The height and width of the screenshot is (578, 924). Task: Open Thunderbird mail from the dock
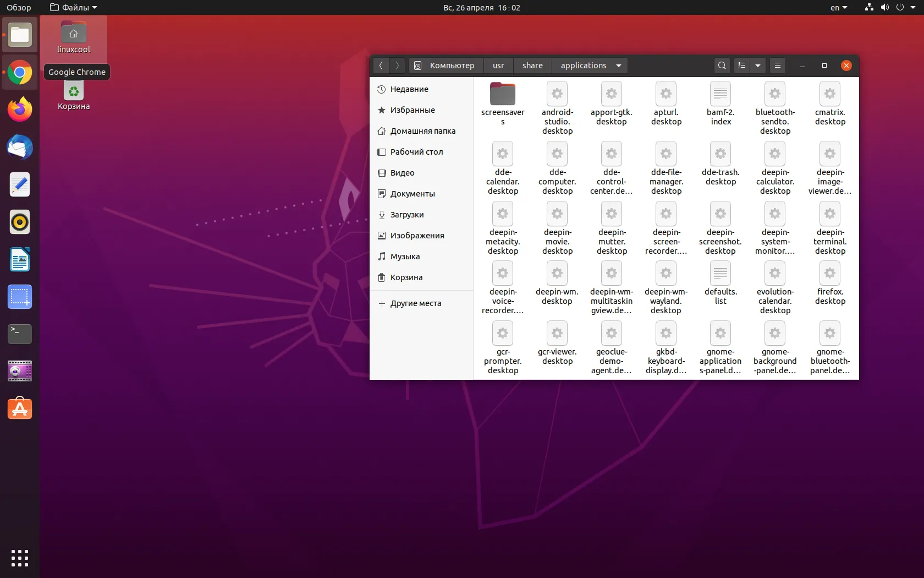tap(20, 147)
